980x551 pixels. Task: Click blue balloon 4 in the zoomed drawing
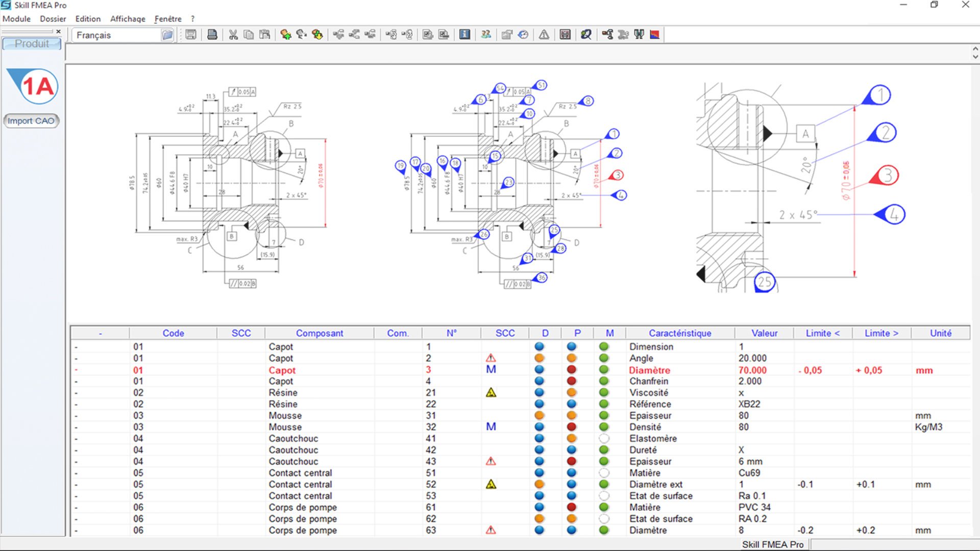(x=890, y=215)
